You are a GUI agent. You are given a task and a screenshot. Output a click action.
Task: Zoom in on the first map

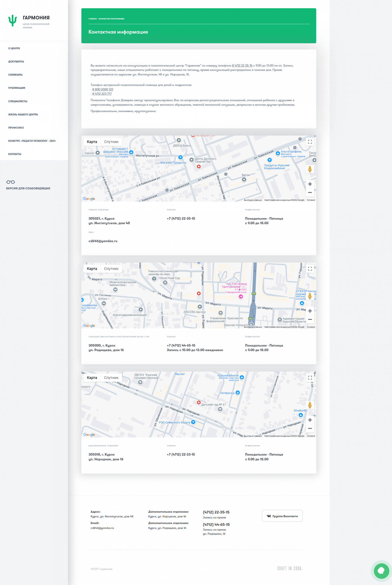[310, 184]
